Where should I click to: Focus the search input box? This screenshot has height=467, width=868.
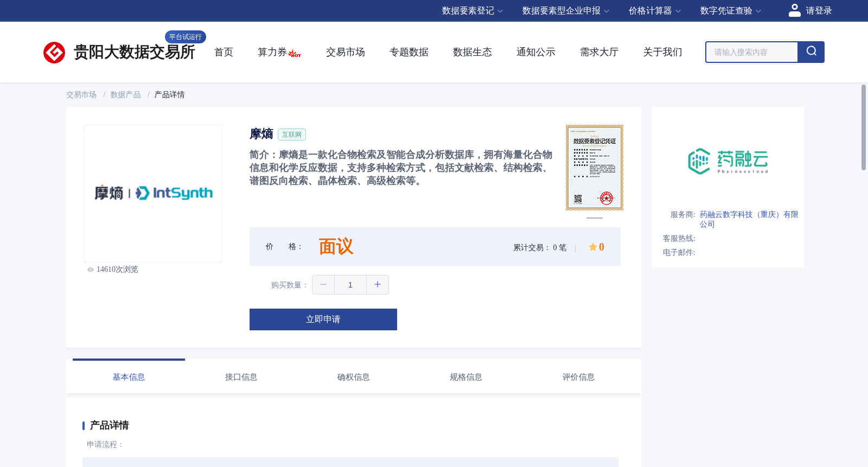pyautogui.click(x=752, y=52)
